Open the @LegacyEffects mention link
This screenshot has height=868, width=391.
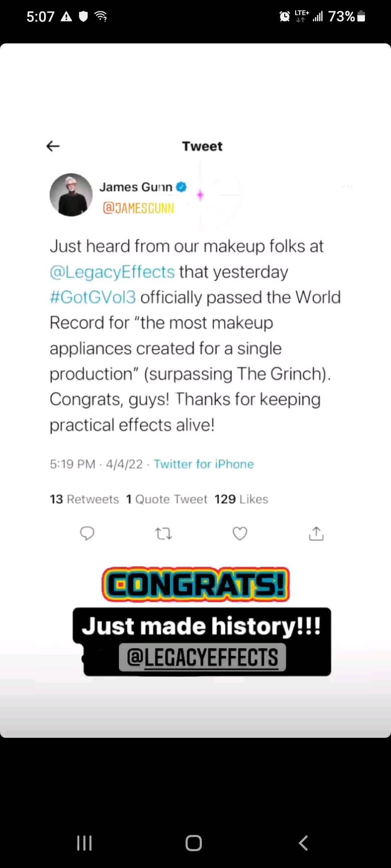[x=112, y=272]
